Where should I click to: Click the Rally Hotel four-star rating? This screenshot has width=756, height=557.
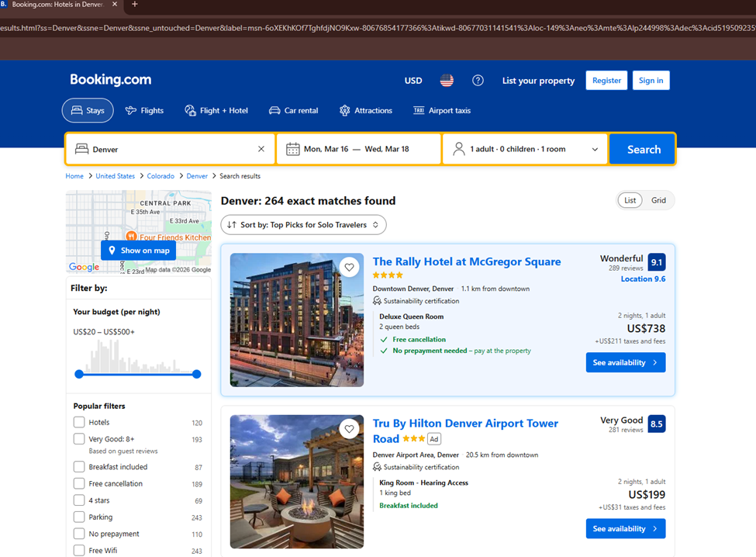pyautogui.click(x=388, y=275)
